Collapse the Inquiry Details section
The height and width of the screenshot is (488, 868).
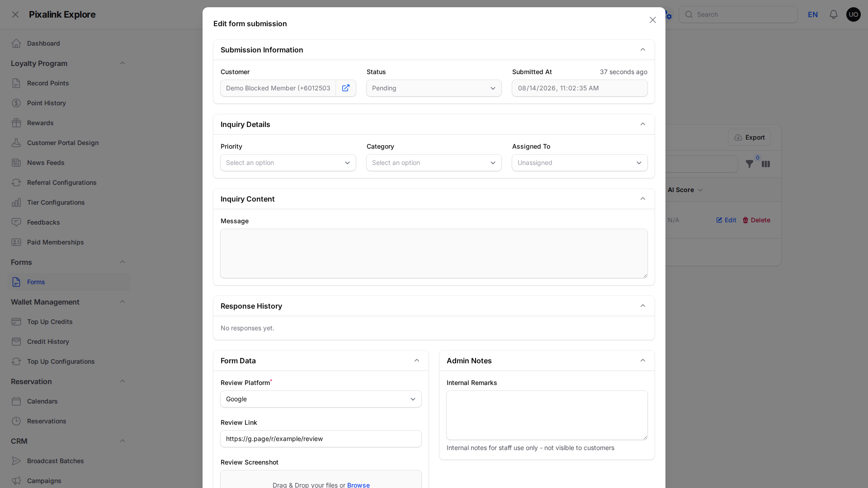click(642, 124)
